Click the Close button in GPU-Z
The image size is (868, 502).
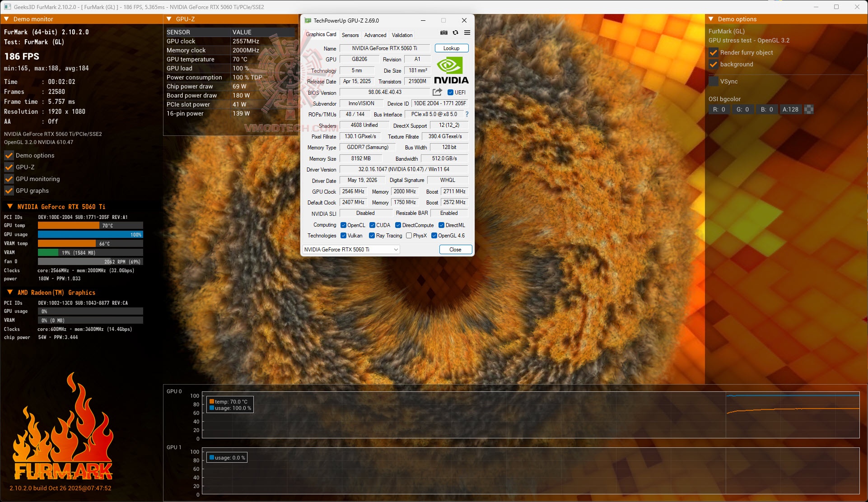tap(455, 250)
